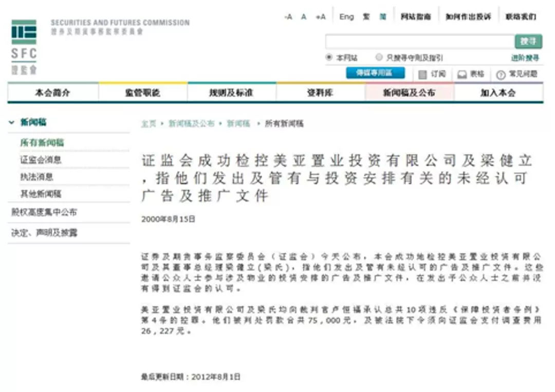Open the 资料库 menu
The image size is (555, 392).
pos(320,92)
